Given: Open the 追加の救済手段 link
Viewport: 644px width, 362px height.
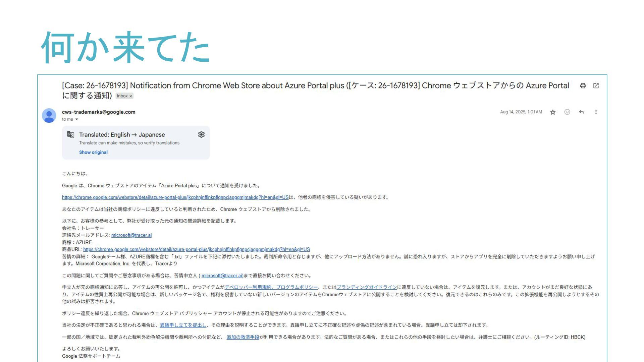Looking at the screenshot, I should click(243, 337).
